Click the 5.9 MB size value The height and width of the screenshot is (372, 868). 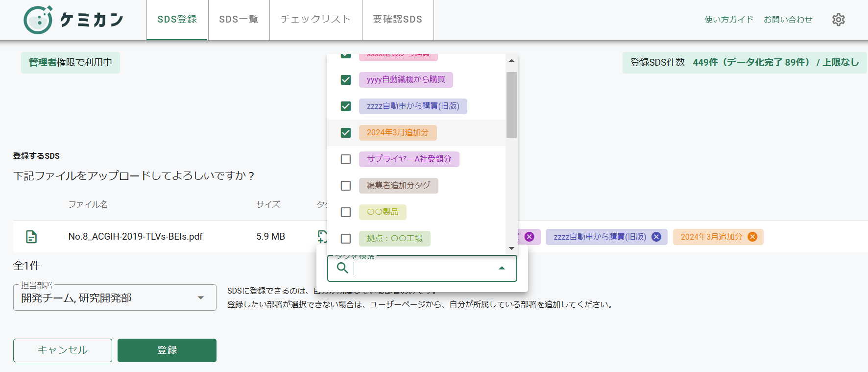point(271,237)
